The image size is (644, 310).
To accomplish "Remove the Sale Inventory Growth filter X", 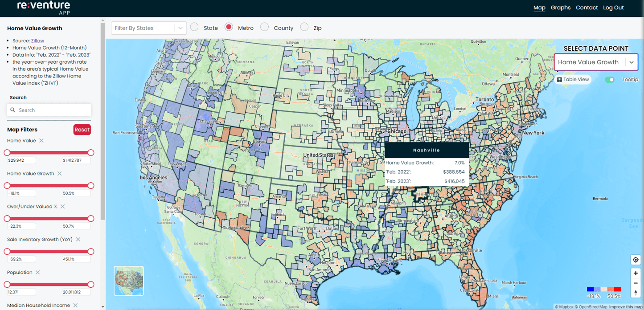I will pos(78,240).
